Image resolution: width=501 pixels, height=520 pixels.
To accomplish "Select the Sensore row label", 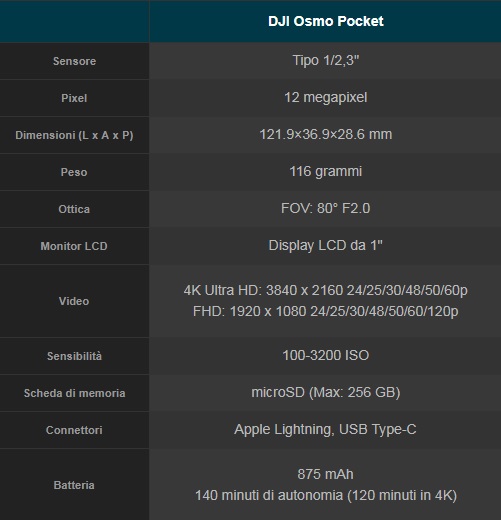I will point(74,61).
